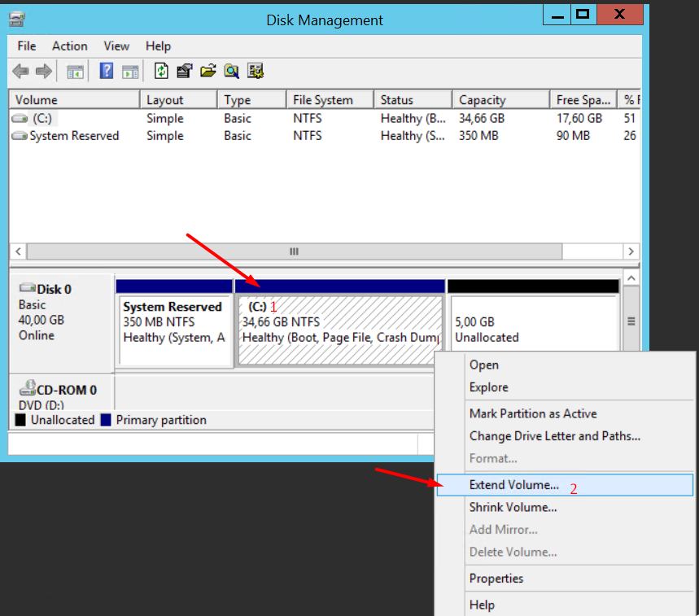Select the System Reserved row in volume list
The height and width of the screenshot is (616, 699).
(x=325, y=136)
